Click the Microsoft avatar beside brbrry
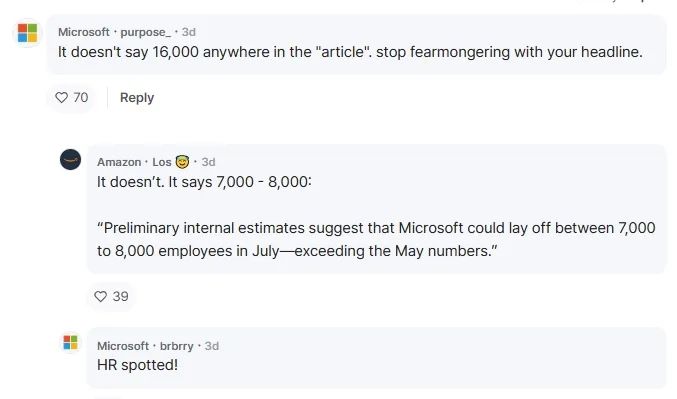Screen dimensions: 677x399 point(70,342)
